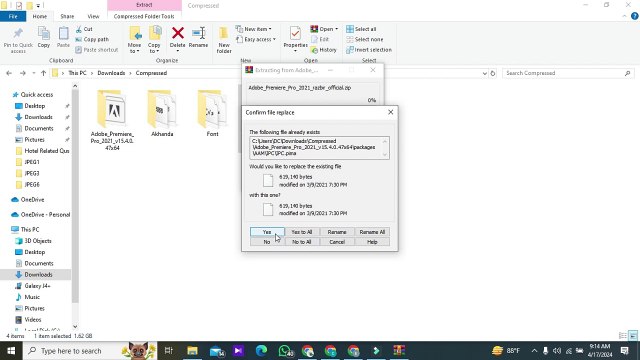
Task: Open the address bar history dropdown
Action: (484, 73)
